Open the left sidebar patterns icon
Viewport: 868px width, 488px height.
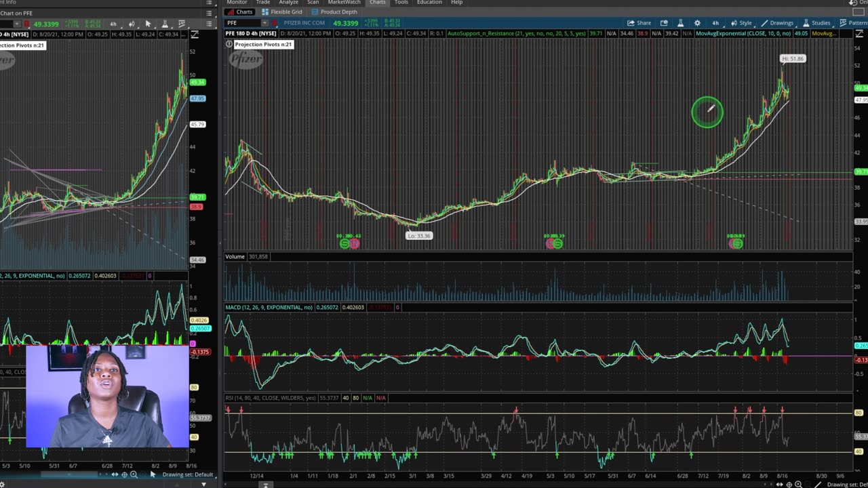tap(181, 24)
